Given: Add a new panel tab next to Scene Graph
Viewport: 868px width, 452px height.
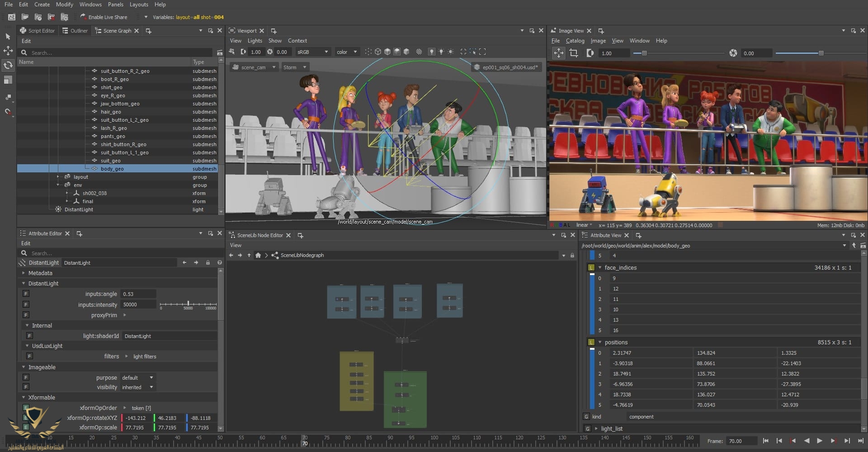Looking at the screenshot, I should [x=148, y=31].
